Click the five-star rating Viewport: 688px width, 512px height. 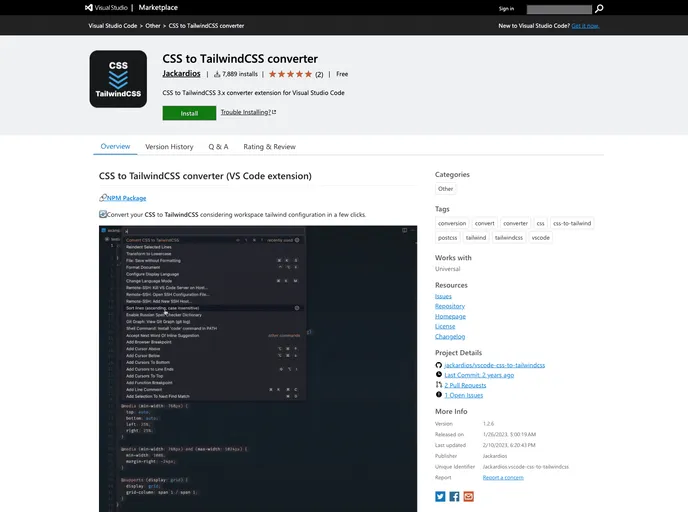tap(290, 74)
